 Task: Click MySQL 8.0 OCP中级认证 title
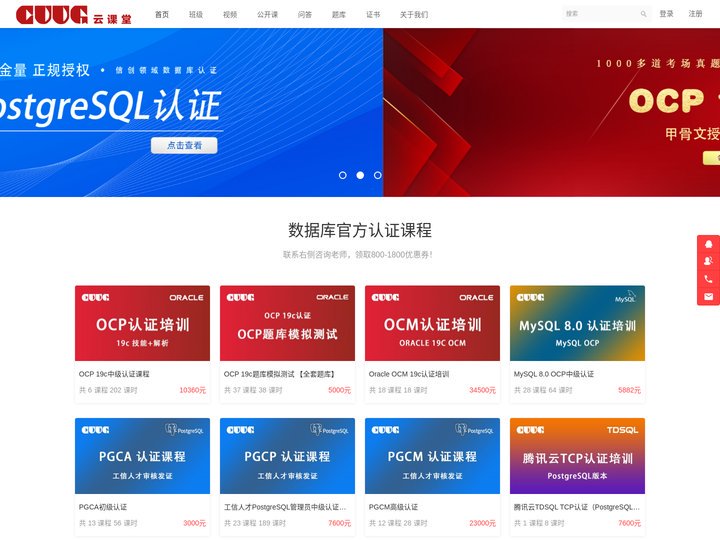(554, 374)
